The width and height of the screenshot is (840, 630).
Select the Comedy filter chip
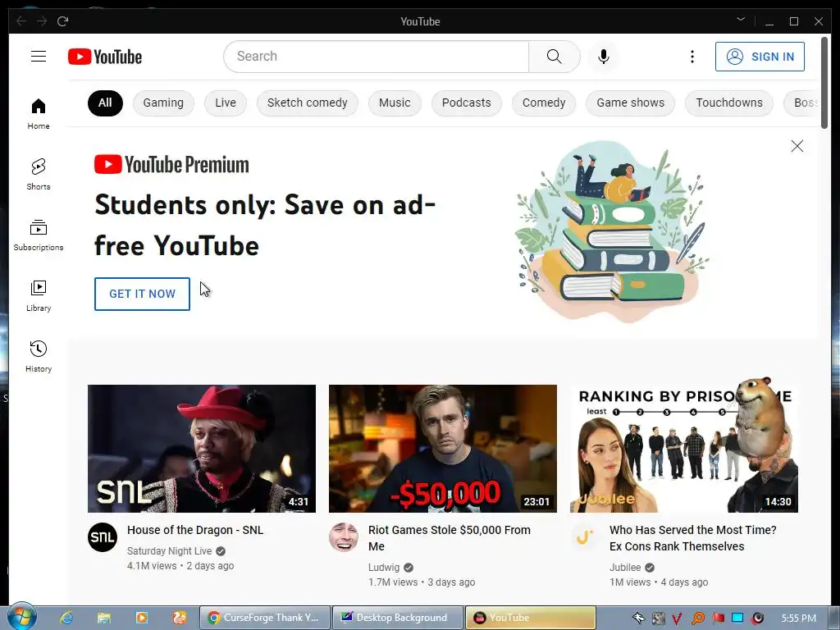(x=544, y=103)
